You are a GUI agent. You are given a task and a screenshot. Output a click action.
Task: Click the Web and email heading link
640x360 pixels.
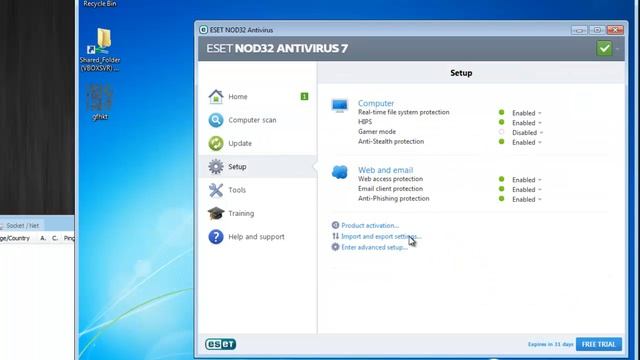click(x=386, y=170)
